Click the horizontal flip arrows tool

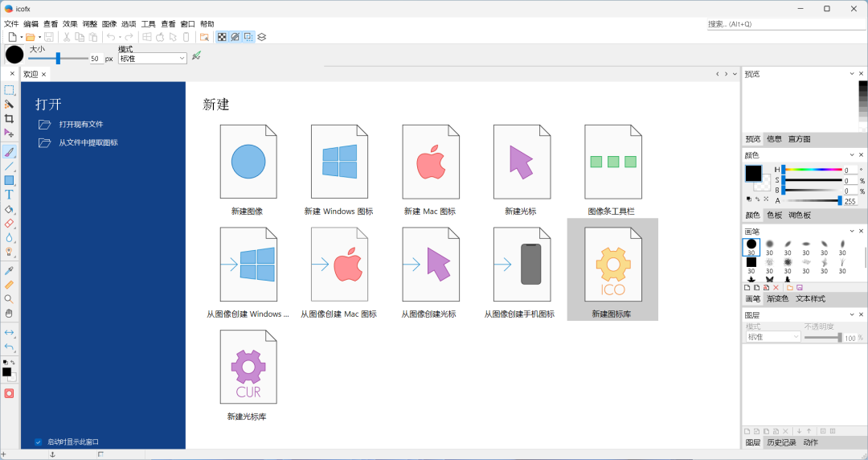(9, 332)
